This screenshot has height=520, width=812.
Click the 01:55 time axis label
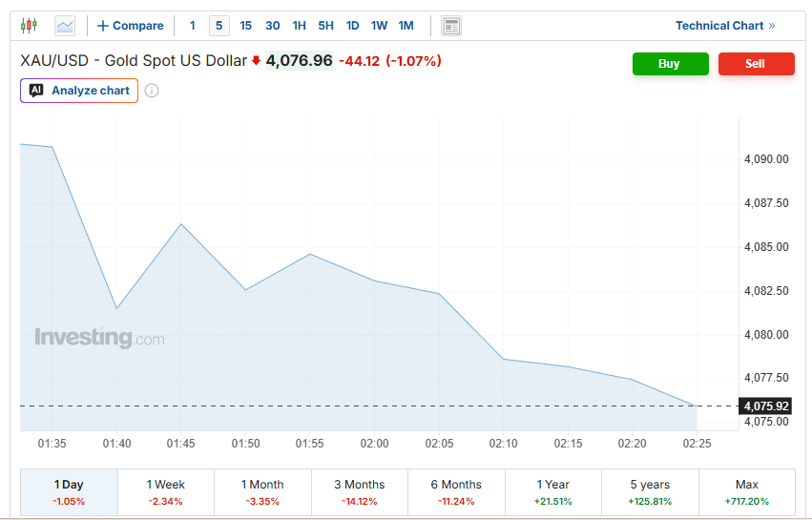pyautogui.click(x=310, y=444)
